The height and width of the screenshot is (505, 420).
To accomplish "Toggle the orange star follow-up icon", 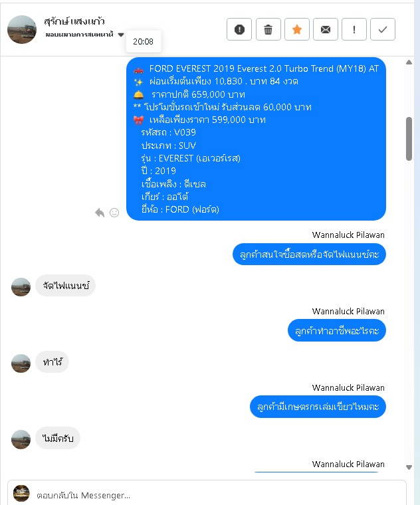I will (296, 29).
